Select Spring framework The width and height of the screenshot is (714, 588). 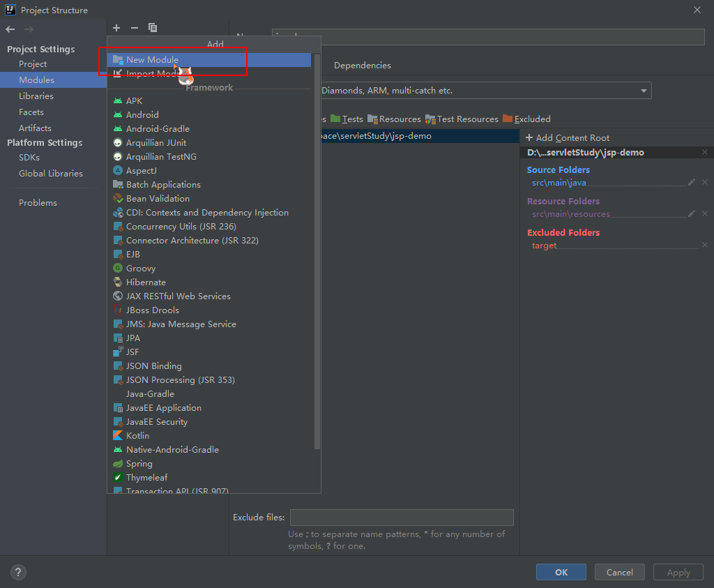tap(211, 464)
